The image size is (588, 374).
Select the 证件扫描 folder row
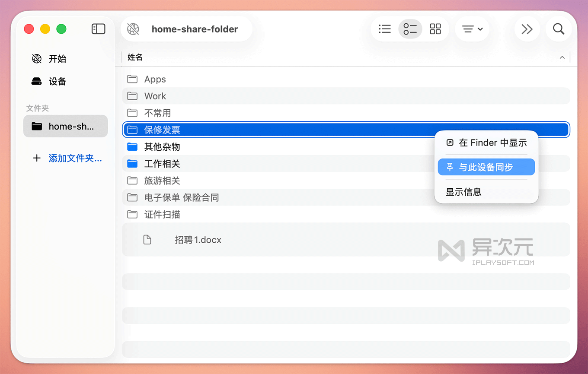tap(346, 214)
